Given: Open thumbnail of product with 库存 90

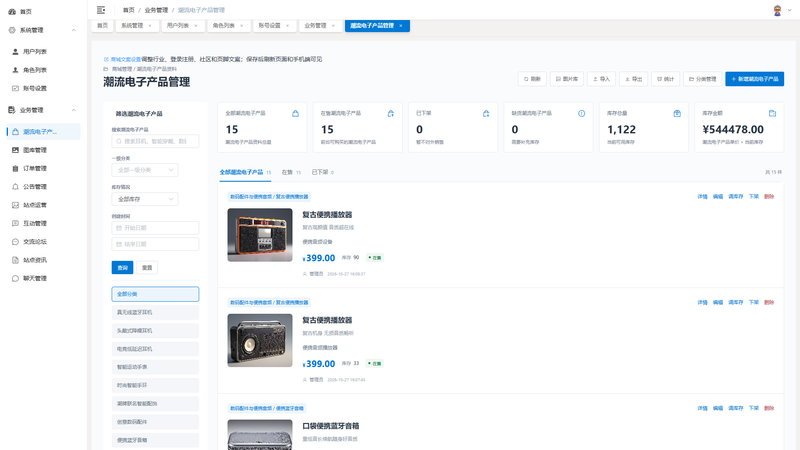Looking at the screenshot, I should tap(260, 235).
